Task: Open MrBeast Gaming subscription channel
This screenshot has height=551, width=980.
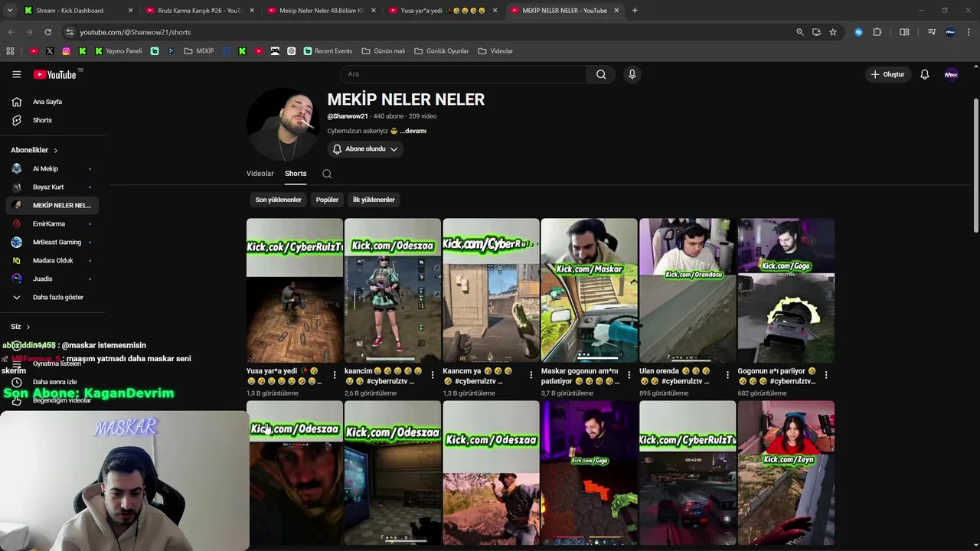Action: [51, 242]
